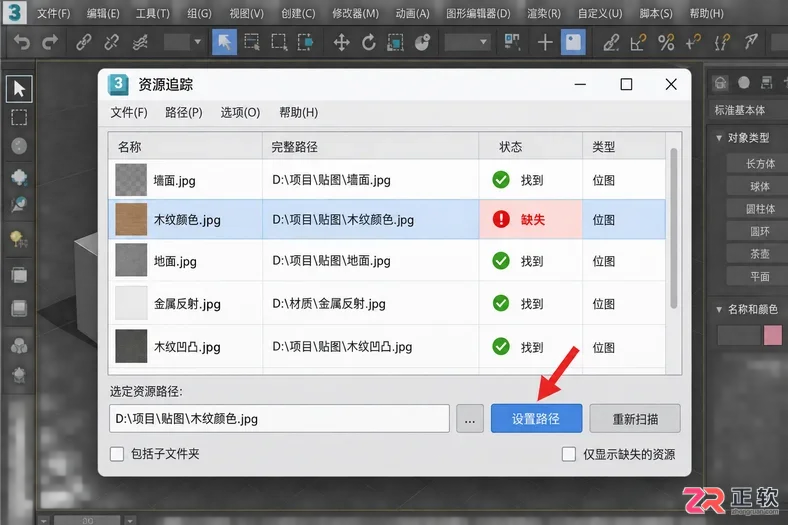Screen dimensions: 788x525
Task: Toggle the Percent Snap icon
Action: click(x=666, y=42)
